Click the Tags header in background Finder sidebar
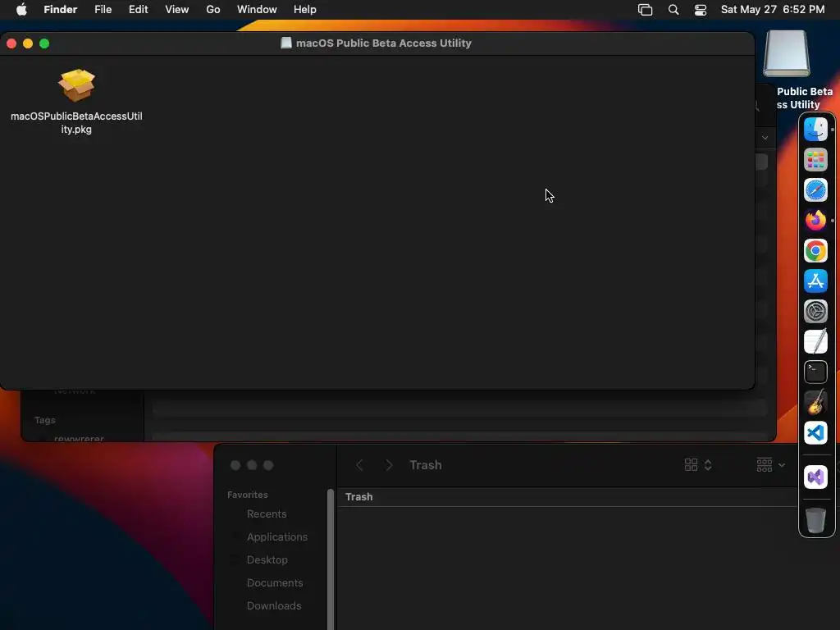This screenshot has height=630, width=840. click(45, 420)
